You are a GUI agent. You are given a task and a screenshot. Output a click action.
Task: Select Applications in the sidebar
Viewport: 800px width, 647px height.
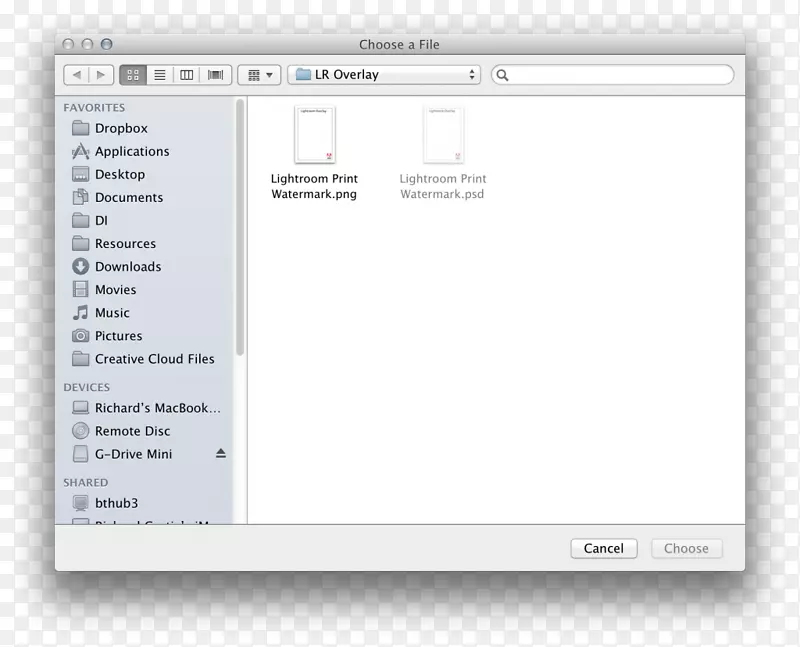pyautogui.click(x=130, y=151)
